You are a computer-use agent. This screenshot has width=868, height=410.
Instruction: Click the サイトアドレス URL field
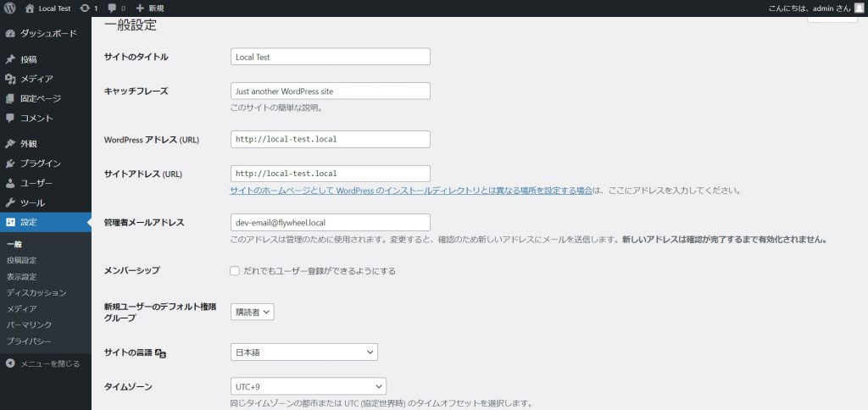[331, 174]
